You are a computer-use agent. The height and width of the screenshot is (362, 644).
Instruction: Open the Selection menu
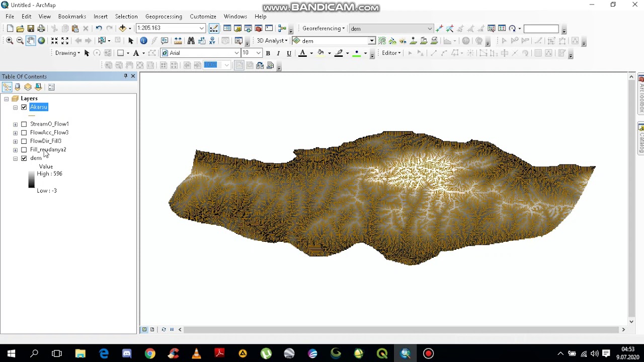point(126,17)
